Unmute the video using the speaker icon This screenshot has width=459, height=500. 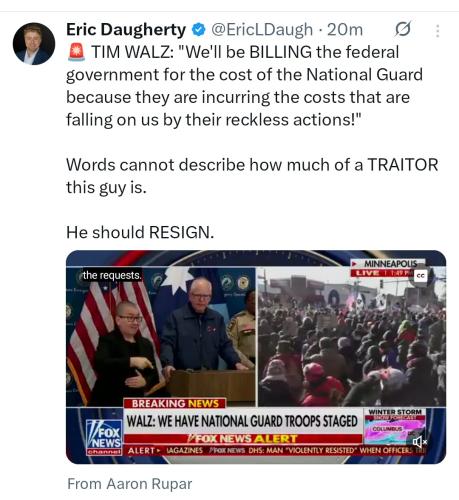[x=419, y=442]
